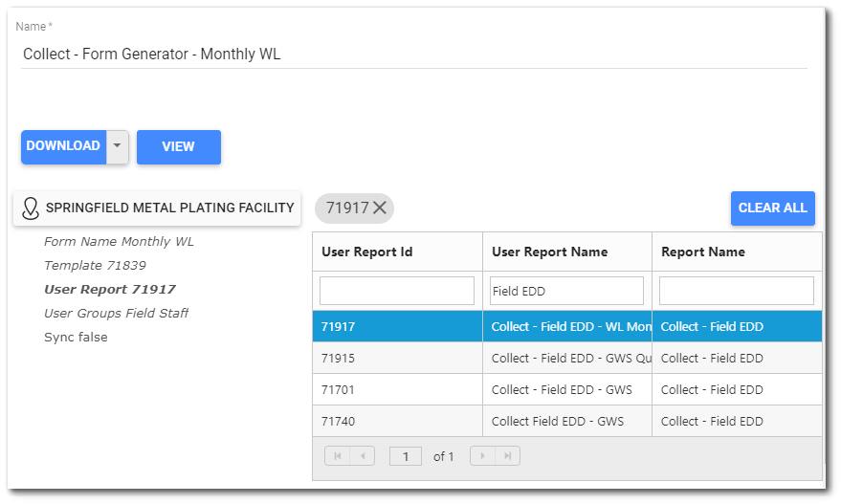Select the Sync false parameter

click(76, 338)
